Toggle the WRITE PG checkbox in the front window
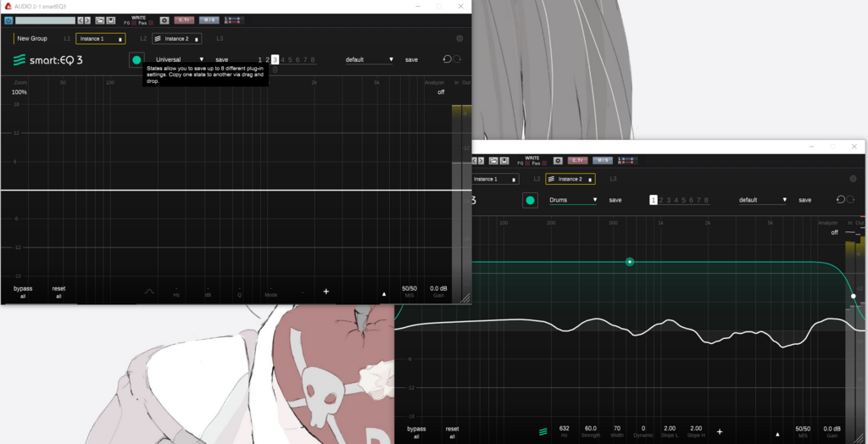 (x=133, y=23)
